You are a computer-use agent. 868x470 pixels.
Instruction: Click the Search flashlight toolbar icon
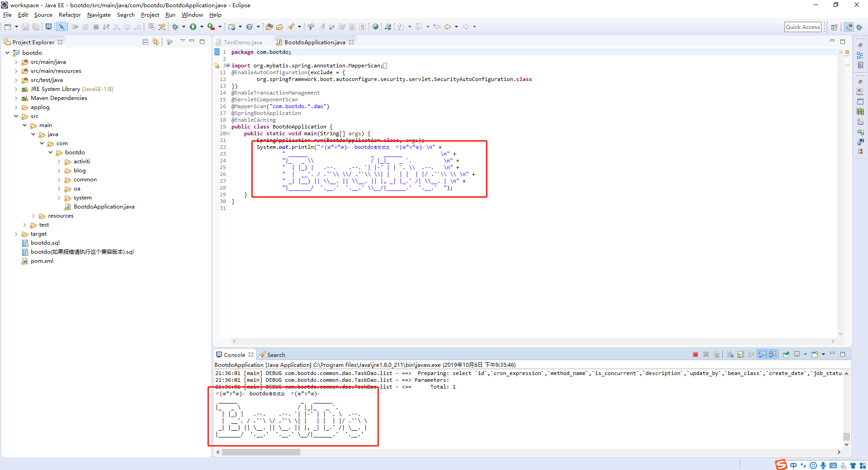291,27
